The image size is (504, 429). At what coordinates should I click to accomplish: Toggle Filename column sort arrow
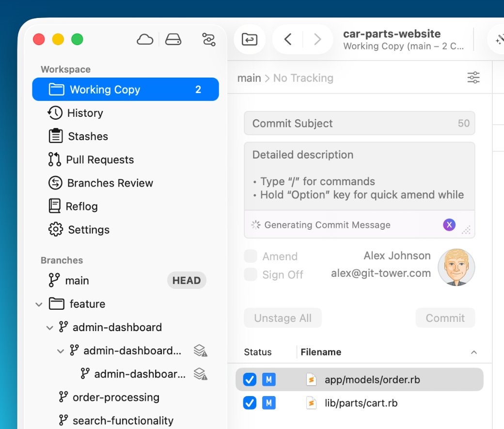[474, 352]
